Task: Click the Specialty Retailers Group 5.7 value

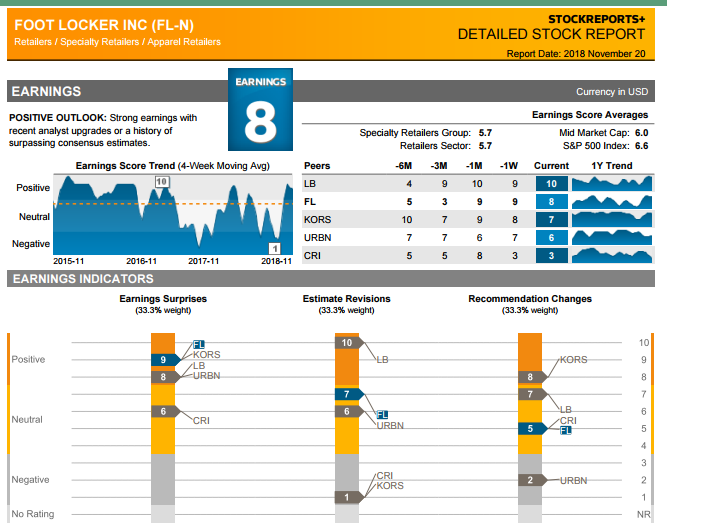Action: pyautogui.click(x=485, y=133)
